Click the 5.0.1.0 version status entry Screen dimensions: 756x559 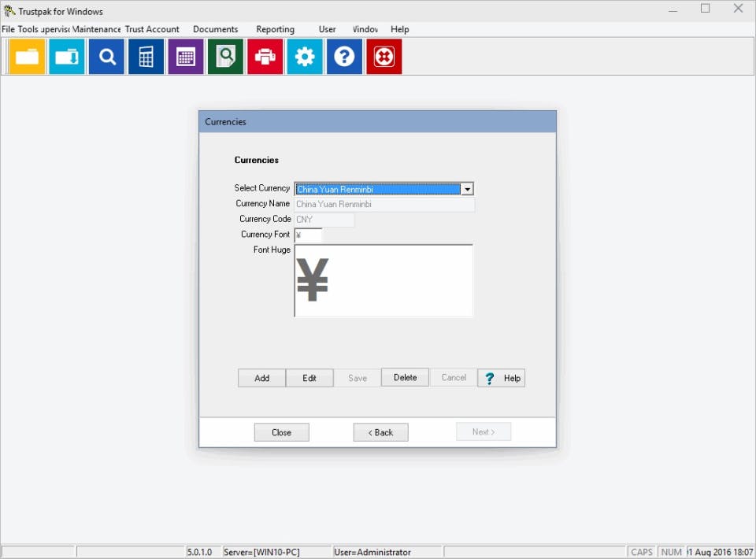click(204, 552)
